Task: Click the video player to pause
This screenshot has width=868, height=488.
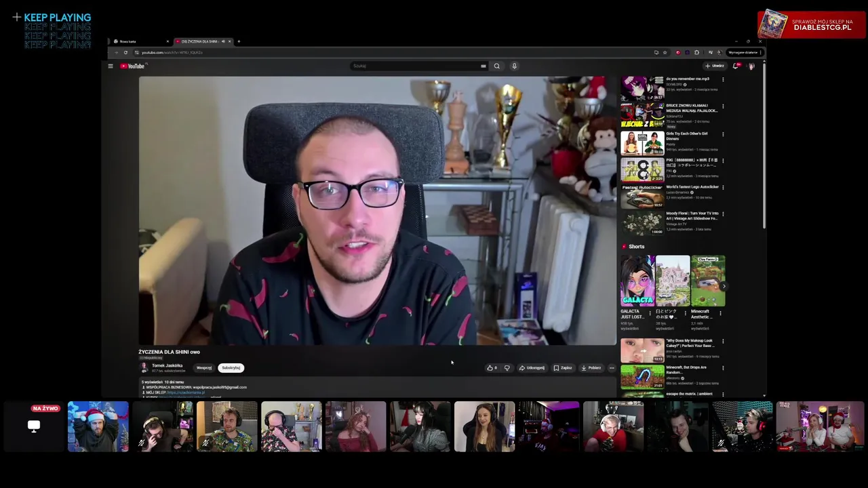Action: click(x=377, y=211)
